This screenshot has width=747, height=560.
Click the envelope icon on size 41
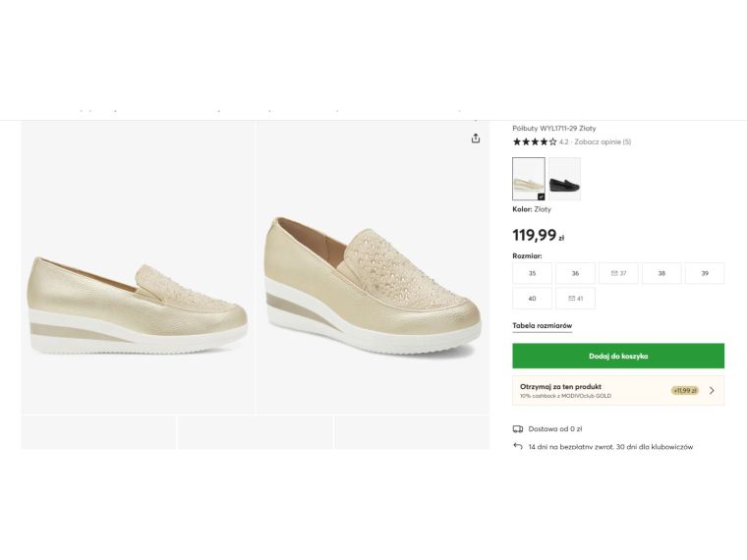pyautogui.click(x=571, y=299)
